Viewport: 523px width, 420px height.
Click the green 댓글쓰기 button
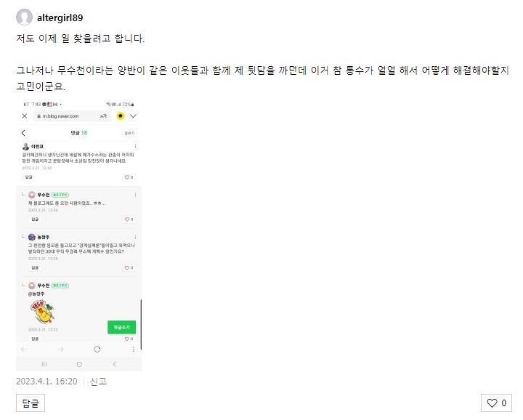point(121,327)
